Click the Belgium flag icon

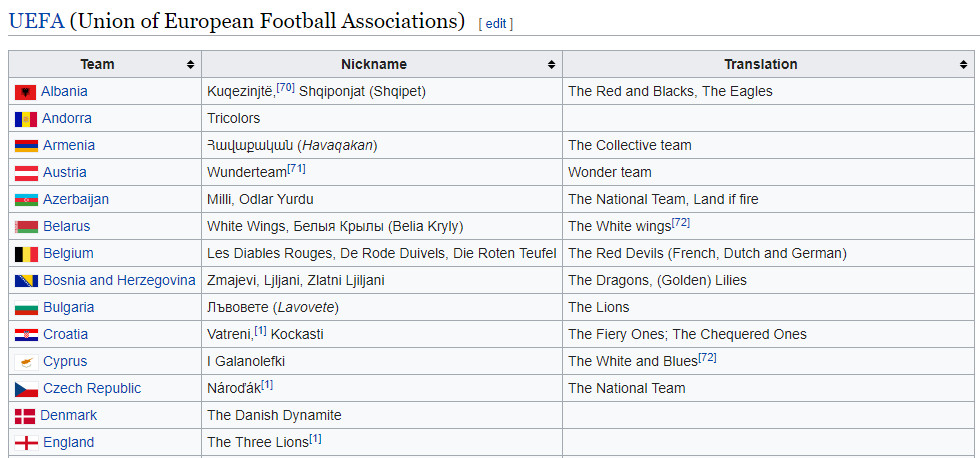[25, 254]
